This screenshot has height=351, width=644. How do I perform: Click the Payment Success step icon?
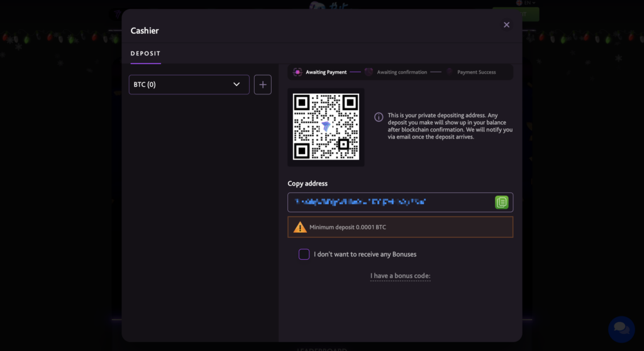[449, 72]
